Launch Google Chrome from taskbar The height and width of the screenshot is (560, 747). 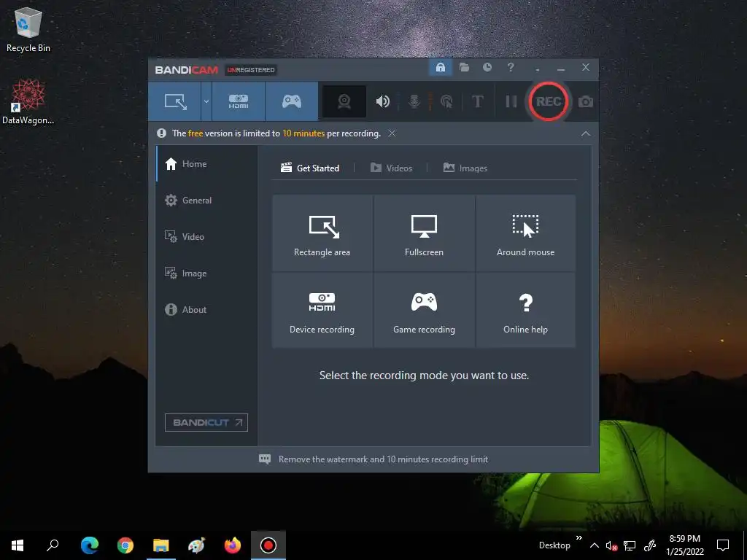click(125, 545)
